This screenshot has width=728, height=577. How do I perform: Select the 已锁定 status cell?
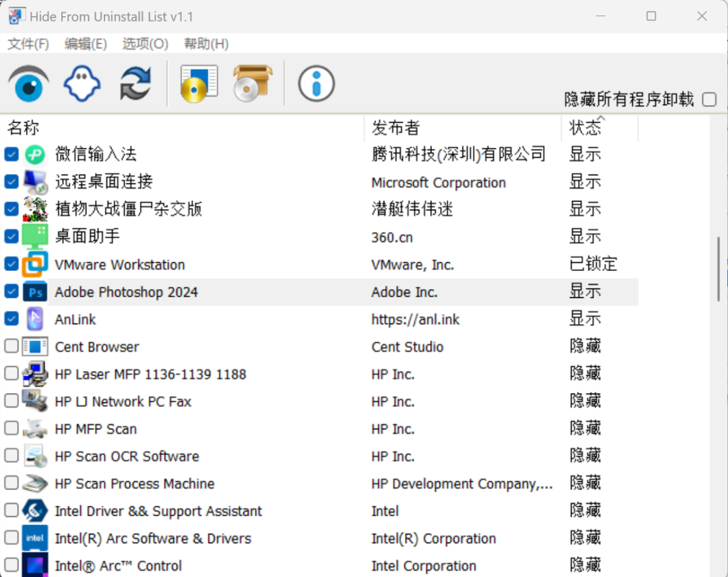pyautogui.click(x=593, y=264)
